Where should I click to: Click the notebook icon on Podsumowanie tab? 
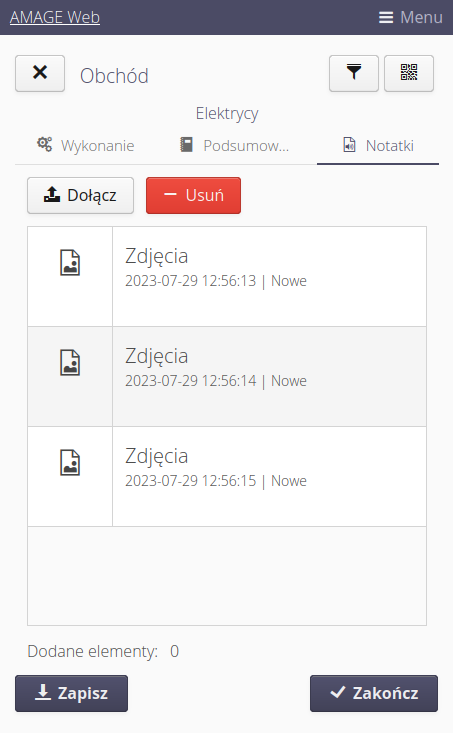coord(187,144)
